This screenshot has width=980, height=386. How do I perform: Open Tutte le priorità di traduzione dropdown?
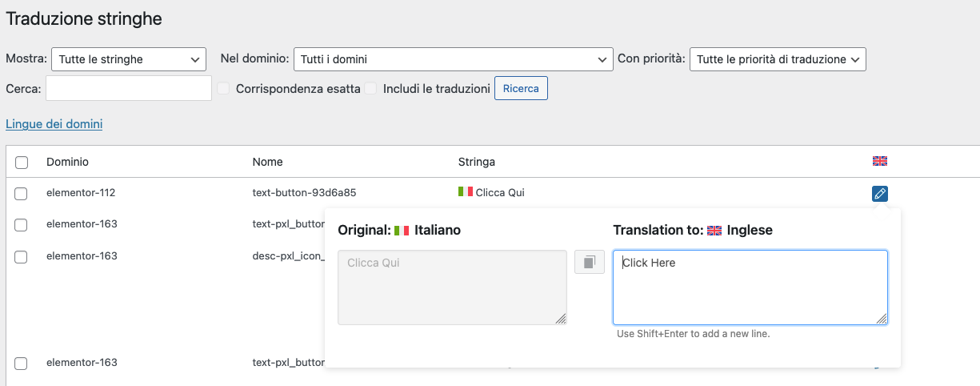(777, 59)
